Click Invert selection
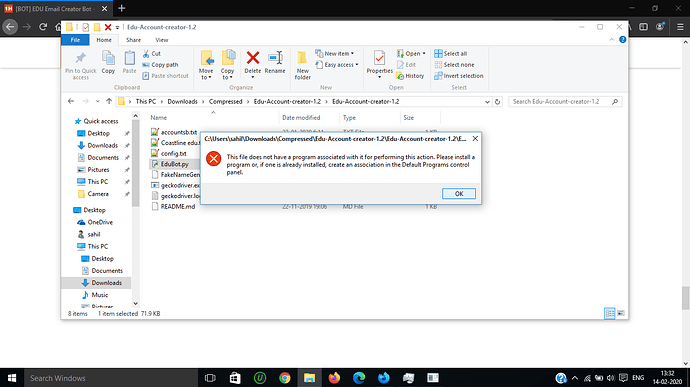Image resolution: width=690 pixels, height=387 pixels. (459, 76)
